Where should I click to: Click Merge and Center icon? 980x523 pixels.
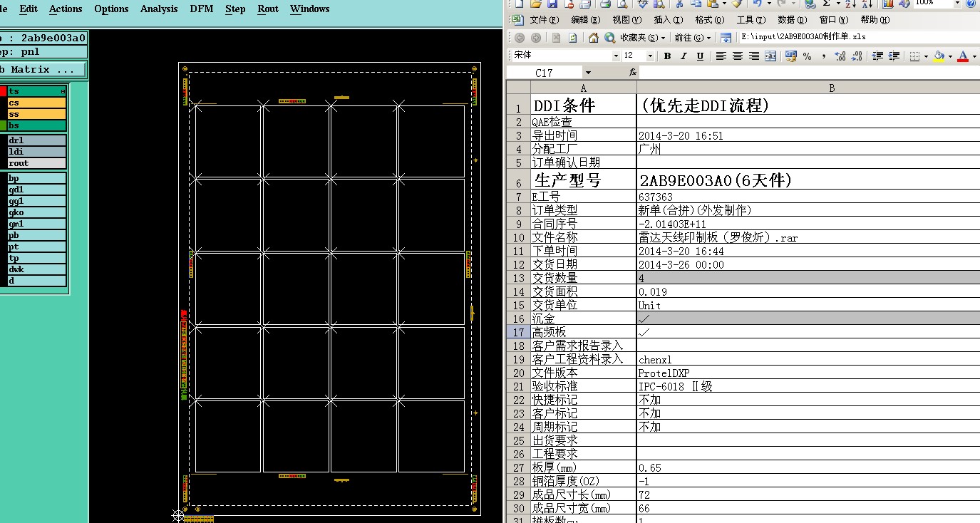[x=770, y=56]
